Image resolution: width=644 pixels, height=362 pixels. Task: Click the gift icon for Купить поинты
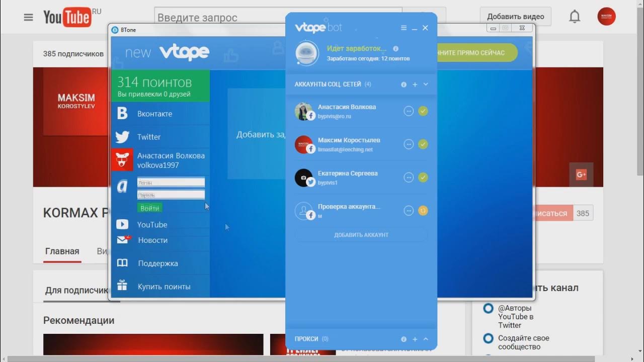coord(122,286)
